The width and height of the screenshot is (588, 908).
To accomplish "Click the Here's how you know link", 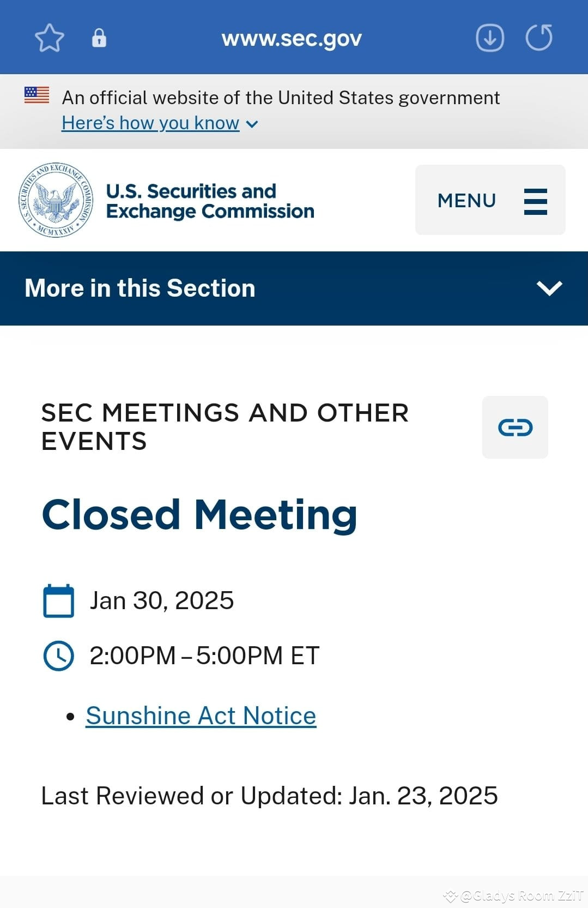I will click(150, 123).
